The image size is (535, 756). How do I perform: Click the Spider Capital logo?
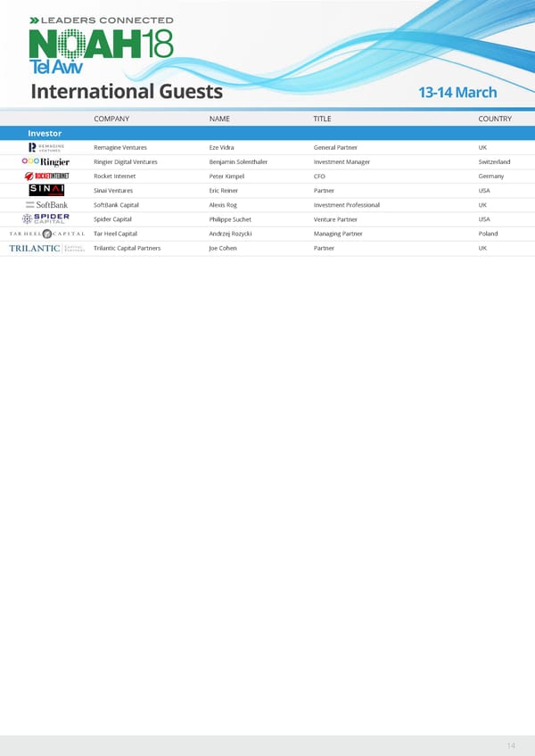(x=46, y=219)
